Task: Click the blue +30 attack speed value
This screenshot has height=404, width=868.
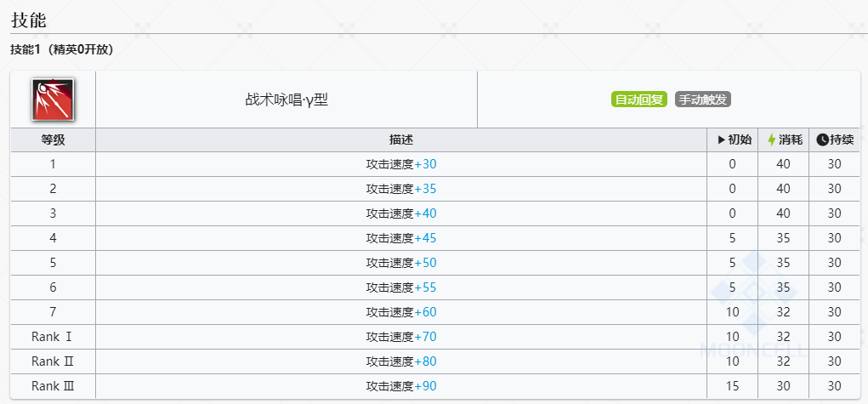Action: click(425, 164)
